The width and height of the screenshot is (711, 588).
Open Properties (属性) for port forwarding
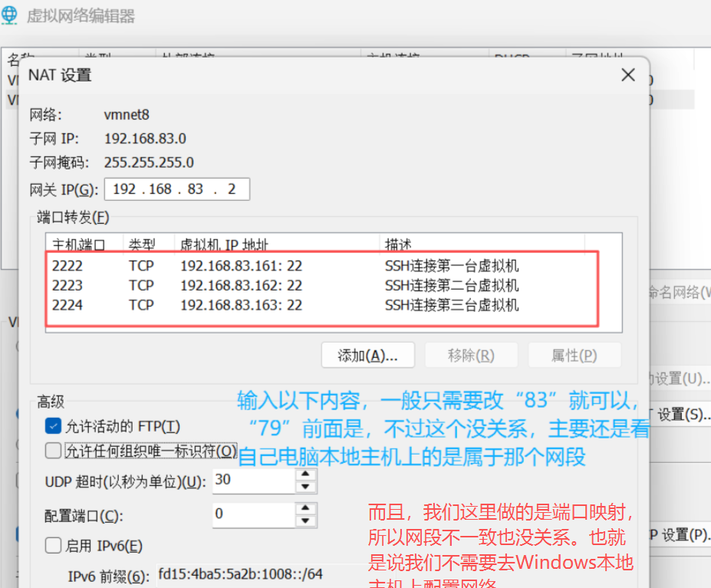tap(574, 355)
